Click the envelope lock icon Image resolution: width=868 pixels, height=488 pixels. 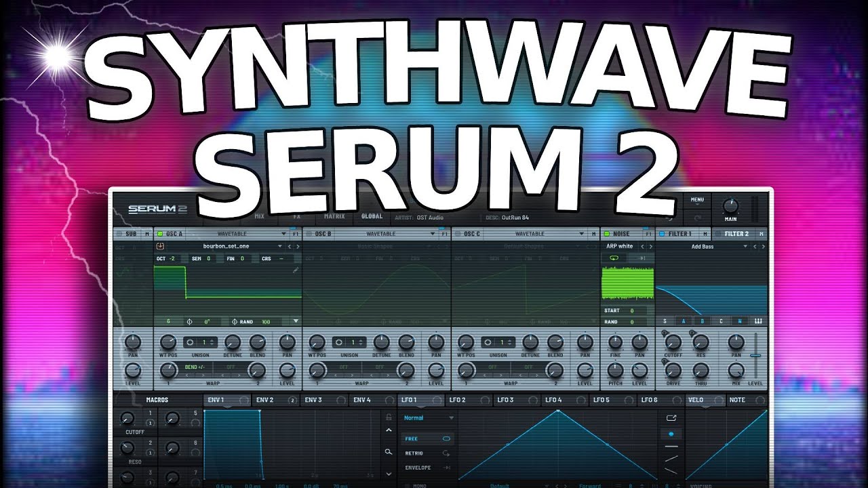389,417
